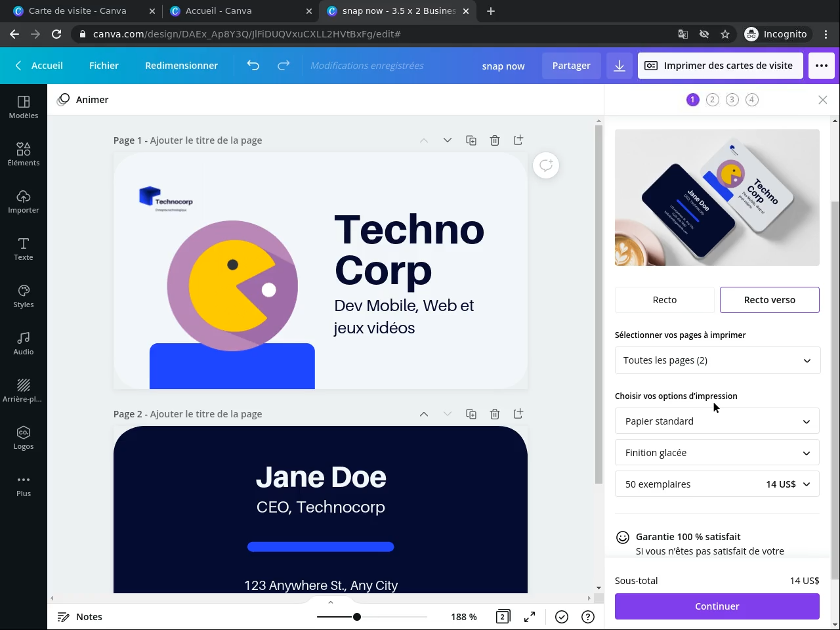The width and height of the screenshot is (840, 630).
Task: Add a new page after Page 2
Action: coord(518,414)
